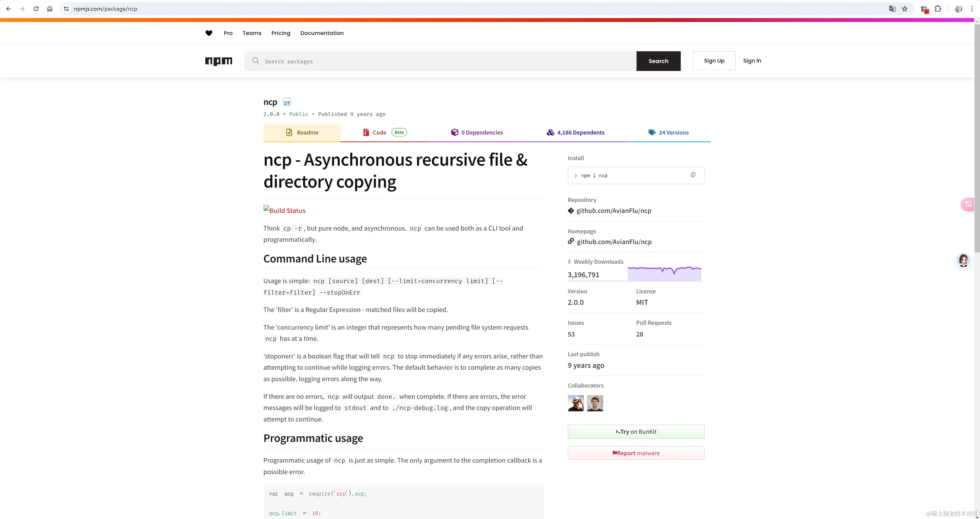Click the Google Translate icon in address bar

(892, 9)
